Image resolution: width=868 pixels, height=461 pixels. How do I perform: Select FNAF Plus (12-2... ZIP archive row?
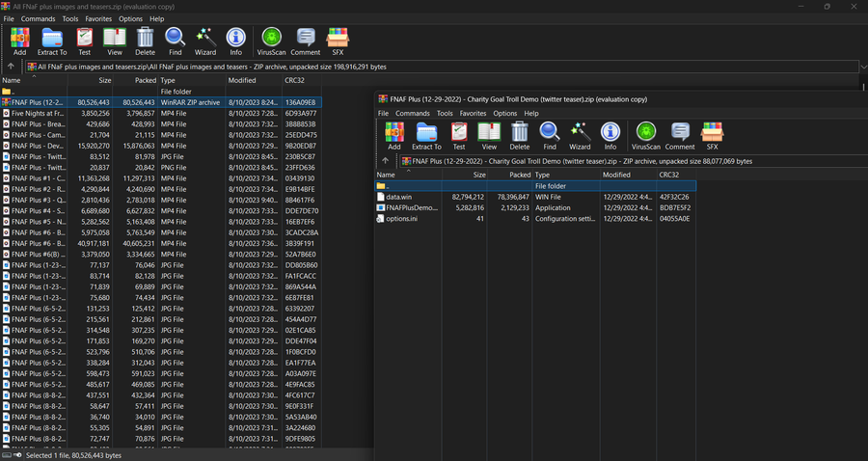pos(160,102)
